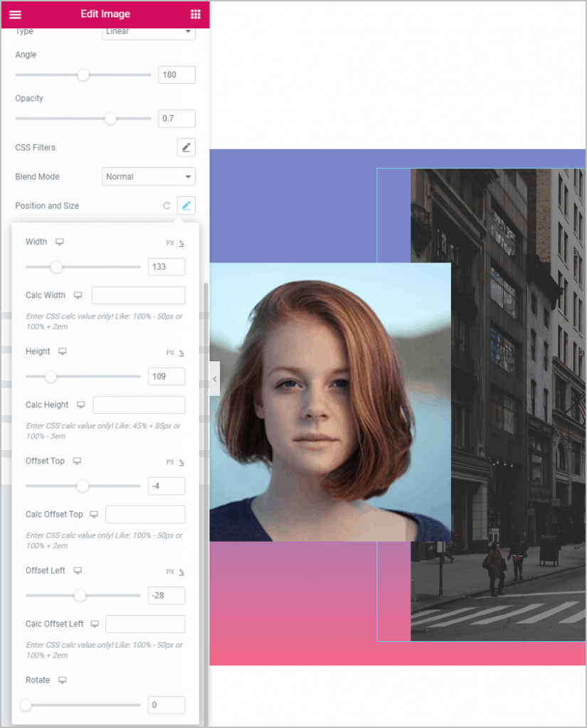The image size is (587, 728).
Task: Click Offset Top responsive device icon
Action: pos(77,461)
